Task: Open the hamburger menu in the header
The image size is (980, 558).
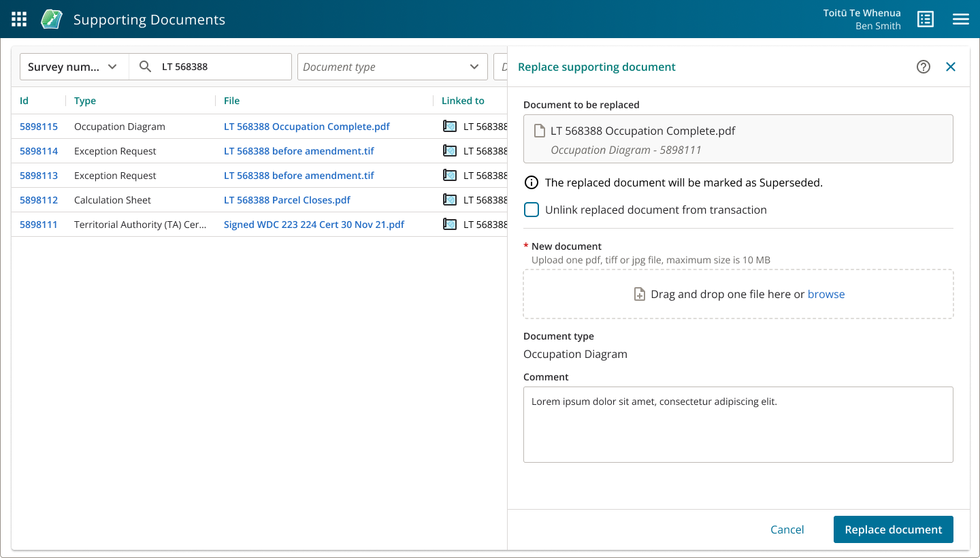Action: click(x=961, y=19)
